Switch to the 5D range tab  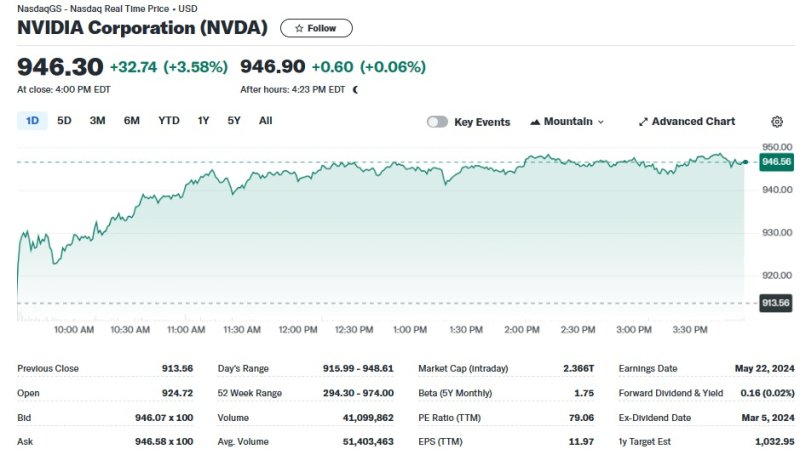tap(64, 121)
